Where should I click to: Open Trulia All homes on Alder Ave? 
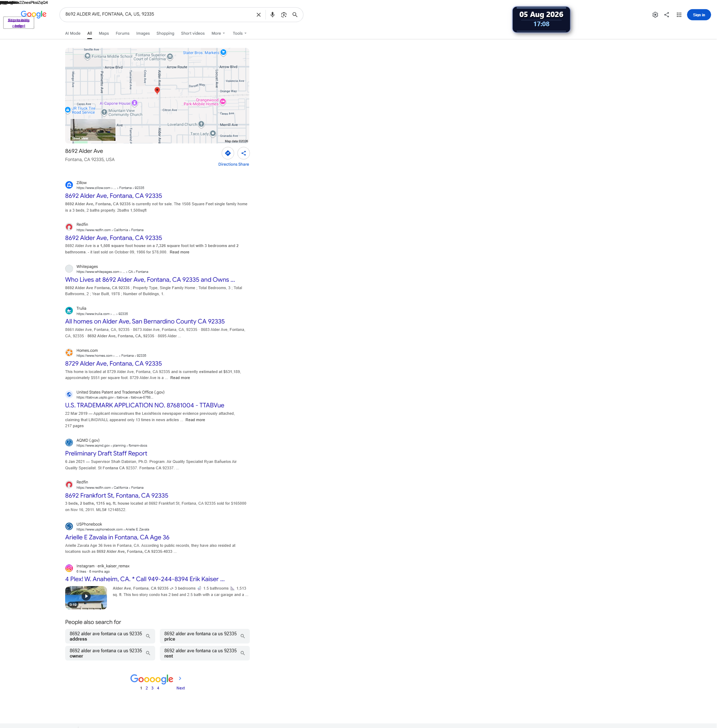[145, 321]
